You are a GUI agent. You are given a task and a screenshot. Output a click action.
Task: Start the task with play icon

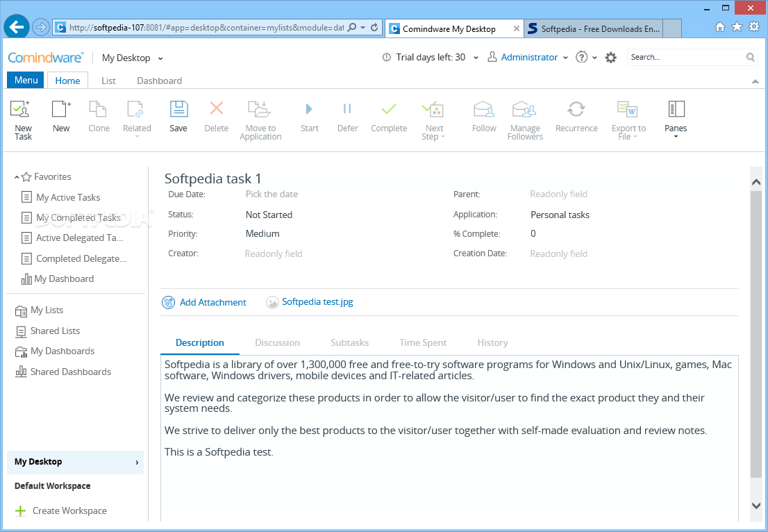310,116
